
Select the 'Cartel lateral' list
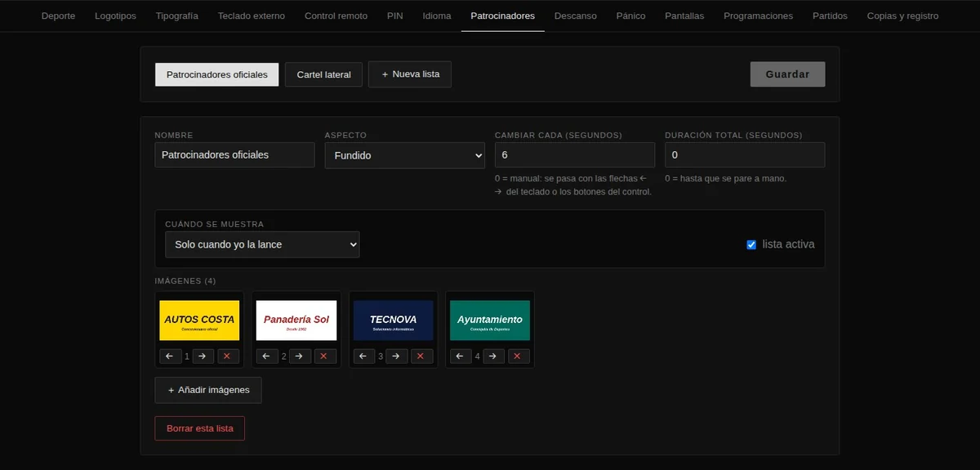click(x=323, y=74)
